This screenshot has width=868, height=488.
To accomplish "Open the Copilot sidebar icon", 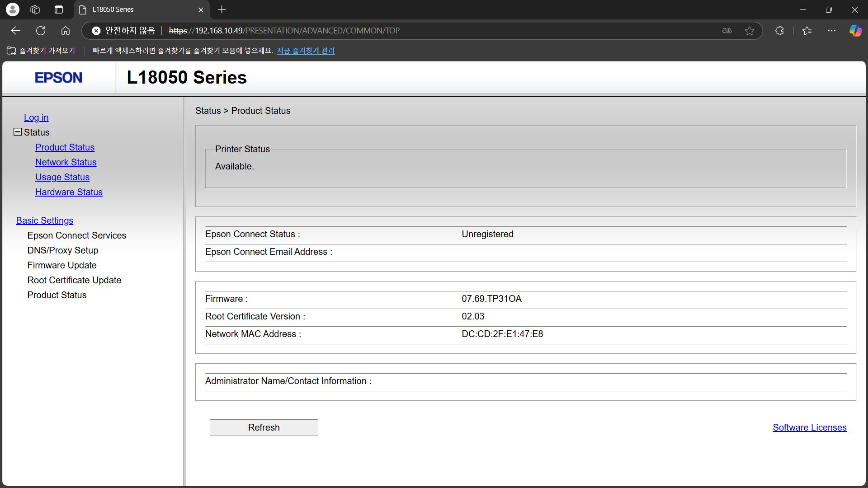I will click(855, 31).
